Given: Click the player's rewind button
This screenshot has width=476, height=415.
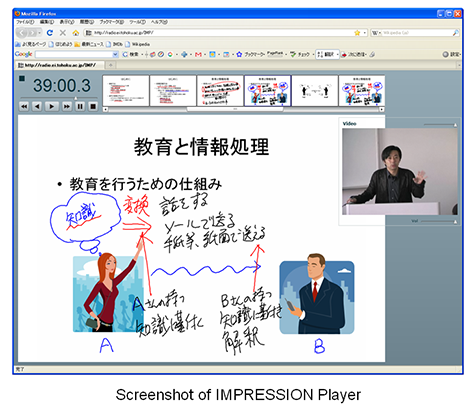Looking at the screenshot, I should 24,107.
